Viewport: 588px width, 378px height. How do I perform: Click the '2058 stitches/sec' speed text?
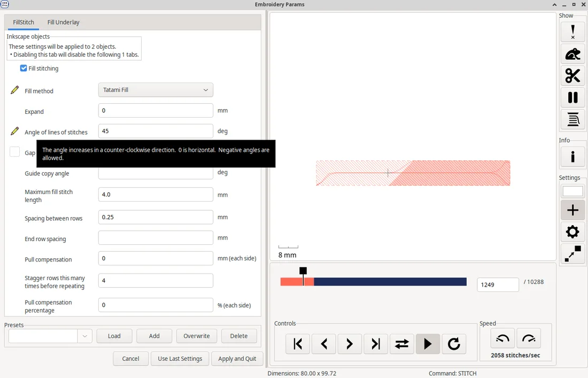pos(515,355)
